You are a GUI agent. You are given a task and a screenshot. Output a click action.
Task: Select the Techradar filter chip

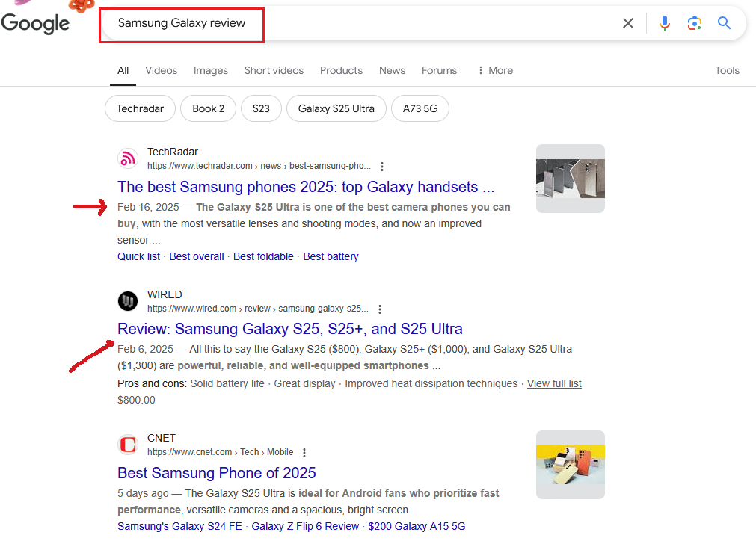click(x=140, y=108)
